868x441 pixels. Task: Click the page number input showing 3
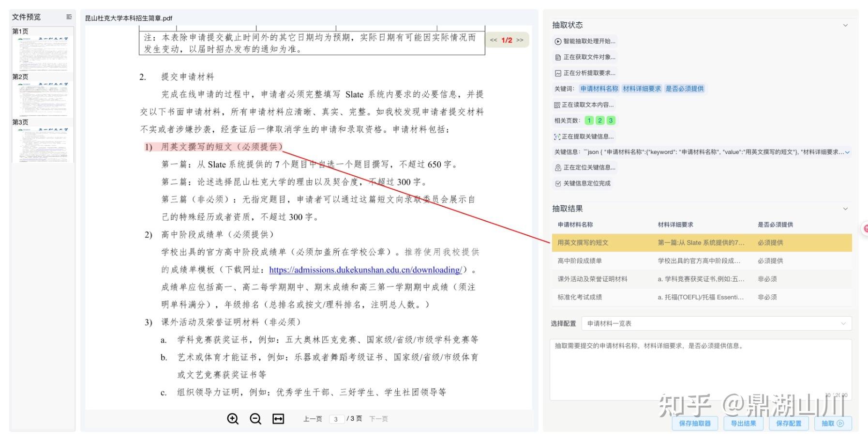(337, 419)
